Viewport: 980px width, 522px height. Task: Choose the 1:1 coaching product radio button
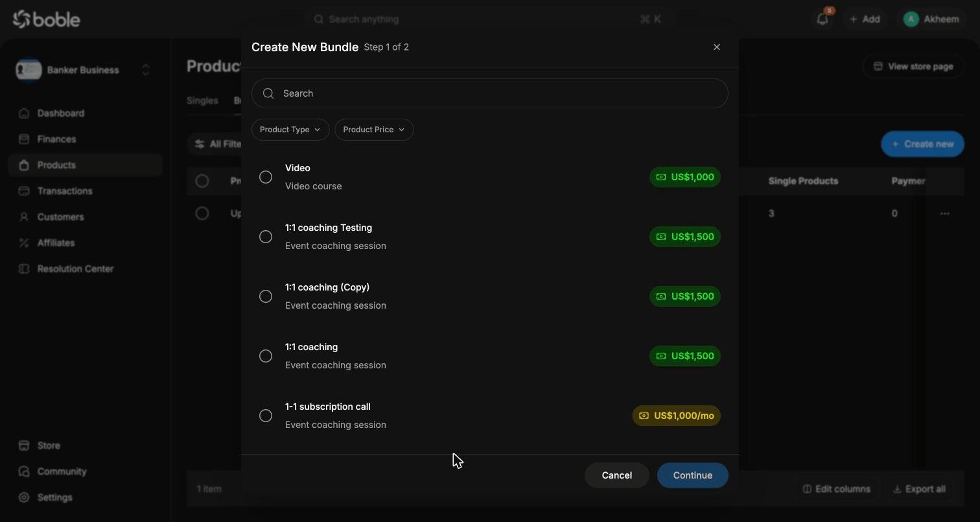[266, 356]
